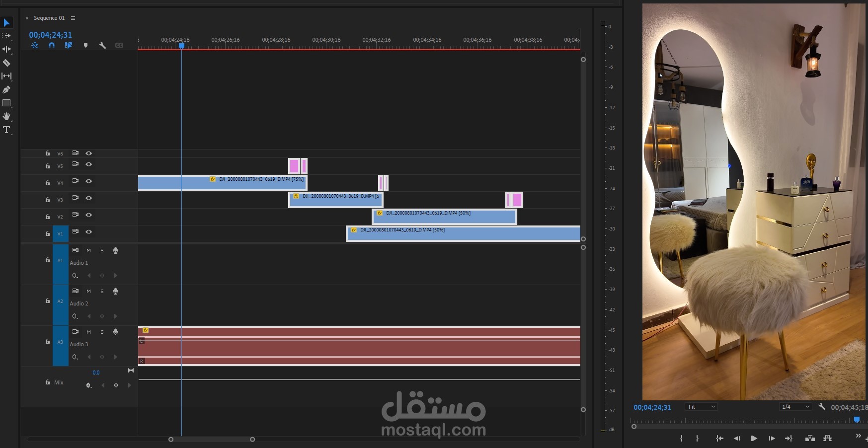Viewport: 868px width, 448px height.
Task: Mute the Audio 1 track
Action: pyautogui.click(x=88, y=251)
